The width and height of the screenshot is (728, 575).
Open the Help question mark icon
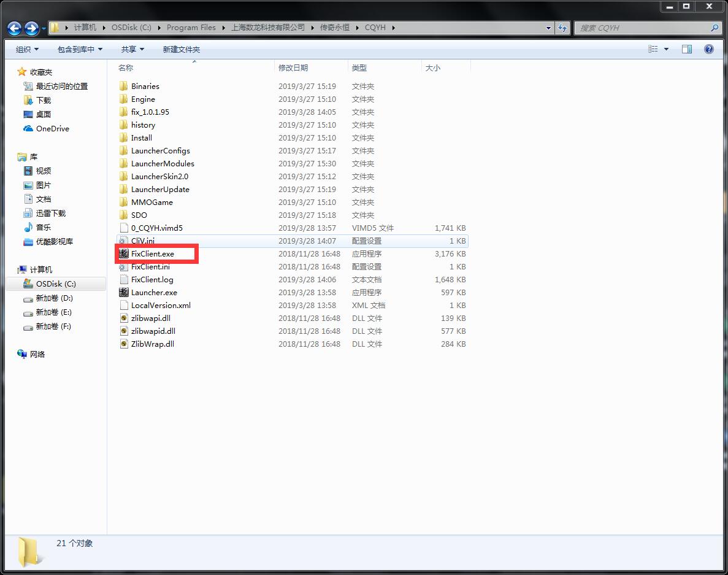[709, 49]
